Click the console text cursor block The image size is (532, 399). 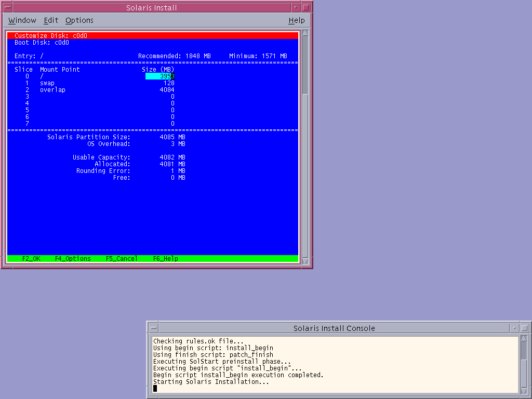(155, 388)
